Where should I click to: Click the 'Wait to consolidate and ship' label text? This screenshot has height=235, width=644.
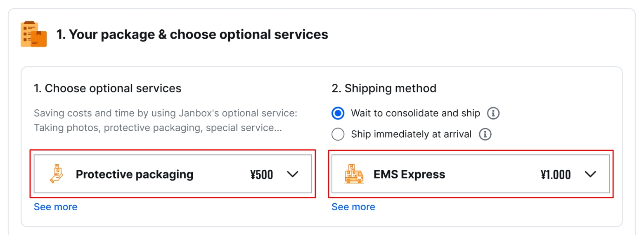click(415, 113)
